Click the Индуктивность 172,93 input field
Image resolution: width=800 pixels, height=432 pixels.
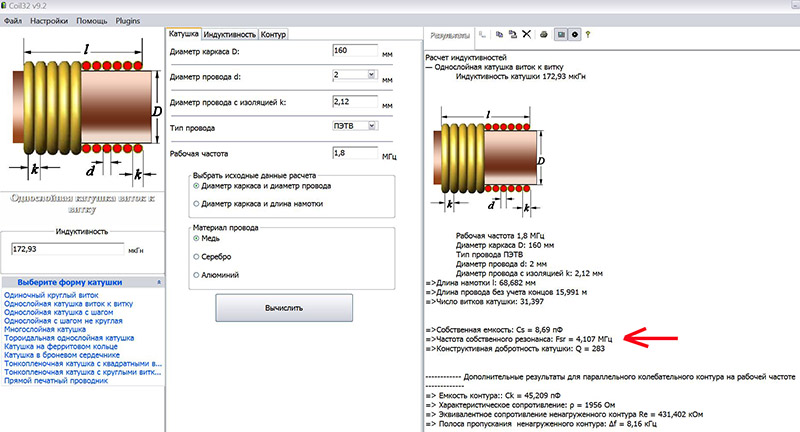67,249
